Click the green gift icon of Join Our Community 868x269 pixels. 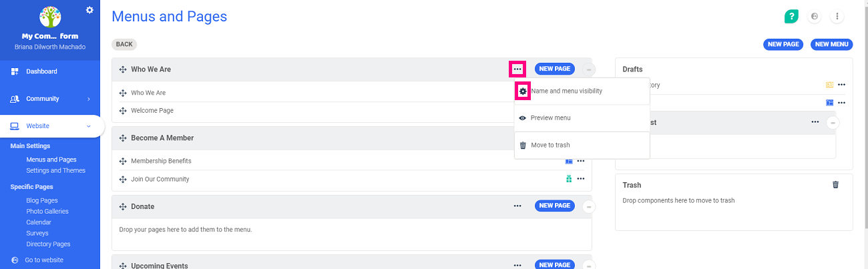pyautogui.click(x=569, y=179)
